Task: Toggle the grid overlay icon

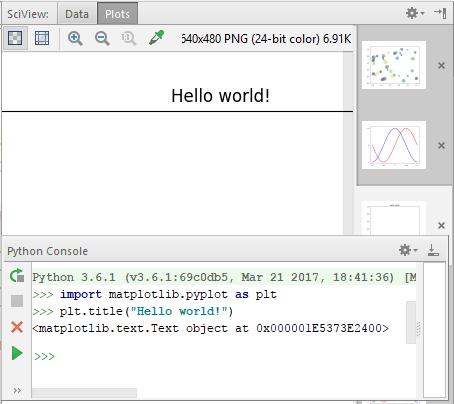Action: [42, 38]
